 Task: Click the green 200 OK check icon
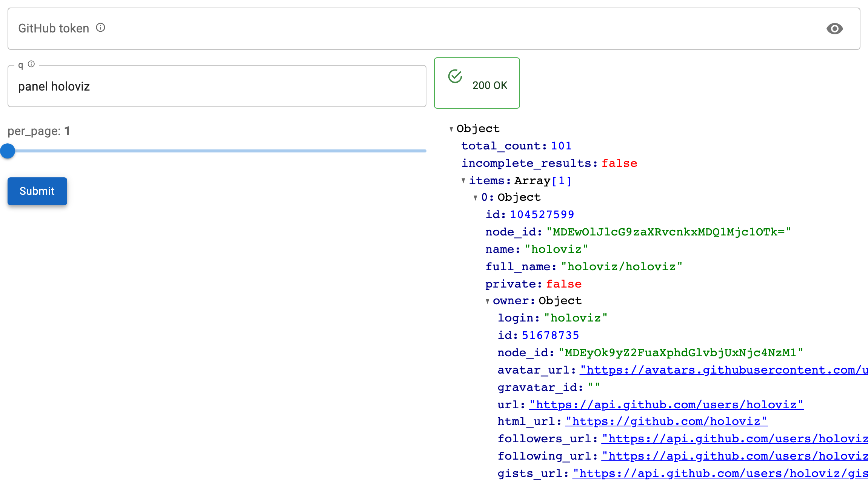pos(455,76)
